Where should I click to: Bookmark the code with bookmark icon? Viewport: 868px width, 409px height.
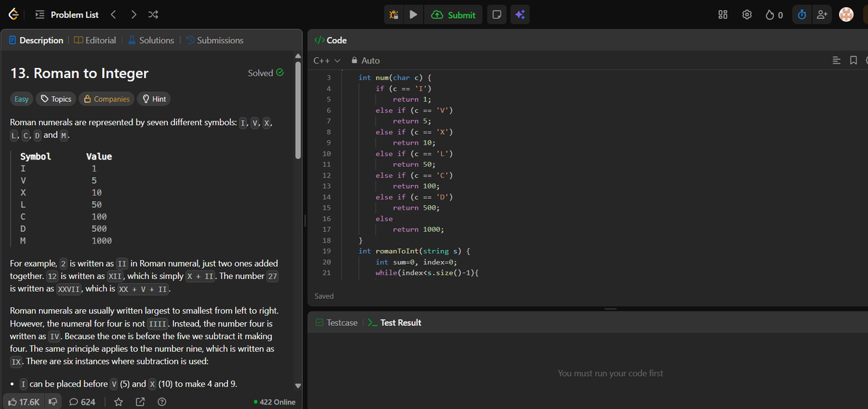(x=854, y=61)
